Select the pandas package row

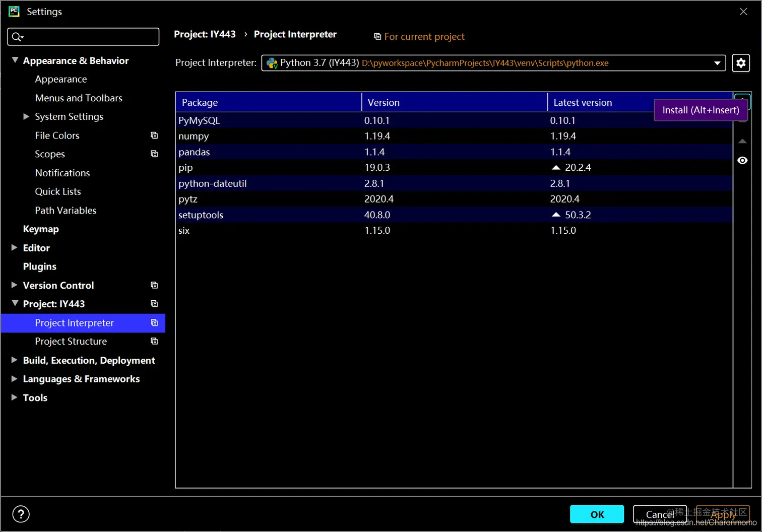[454, 152]
